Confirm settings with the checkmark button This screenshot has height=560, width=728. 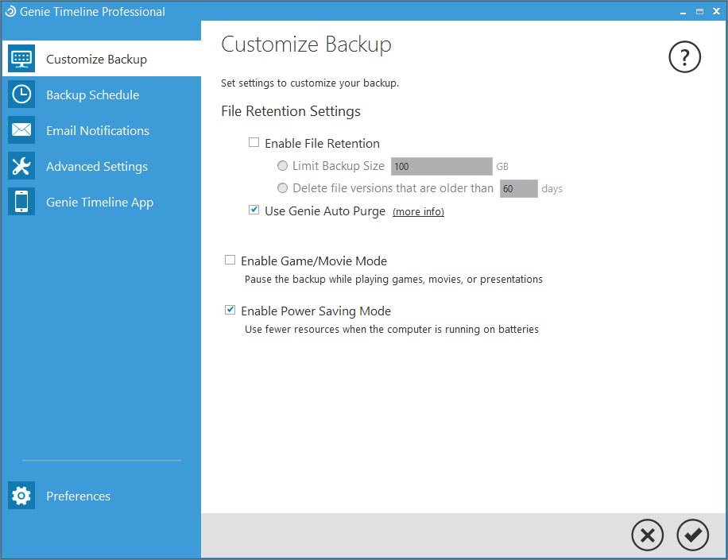point(692,535)
